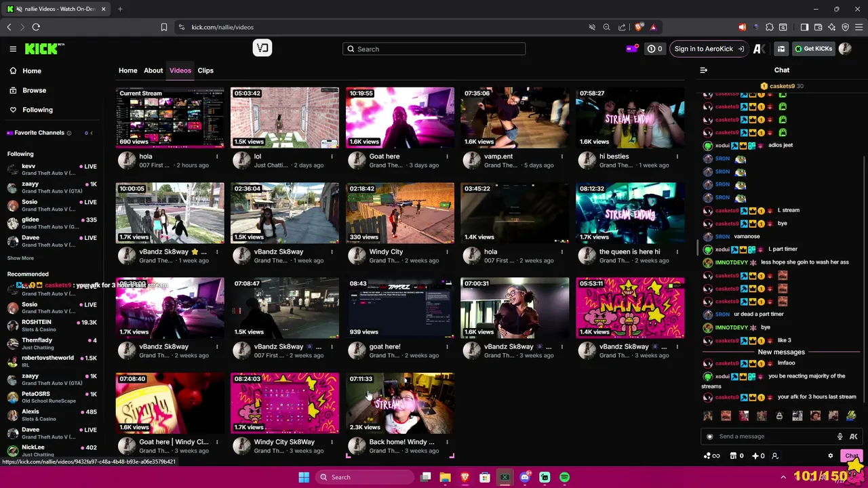Click the KICK logo
The height and width of the screenshot is (488, 868).
pos(44,49)
